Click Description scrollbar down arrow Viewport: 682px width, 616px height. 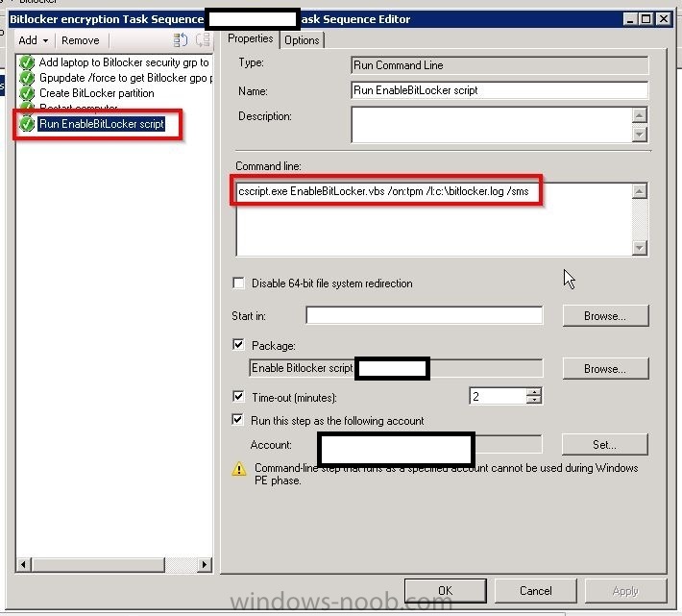640,134
